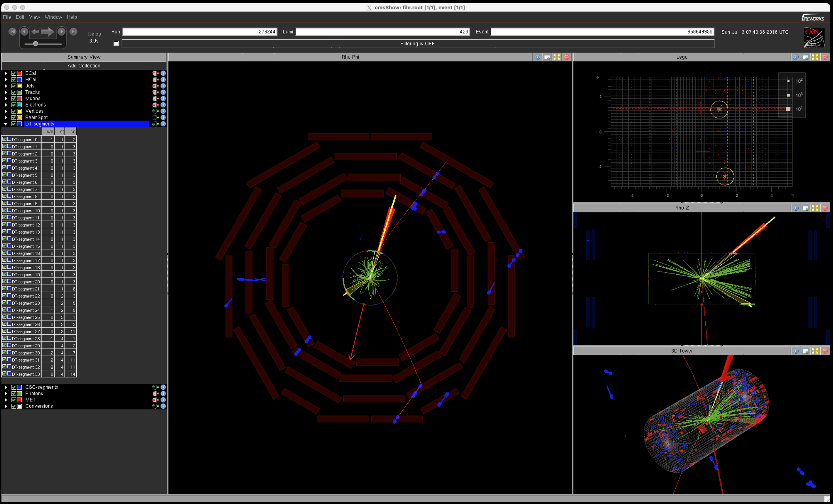The width and height of the screenshot is (833, 504).
Task: Click the Add Collection button
Action: [84, 65]
